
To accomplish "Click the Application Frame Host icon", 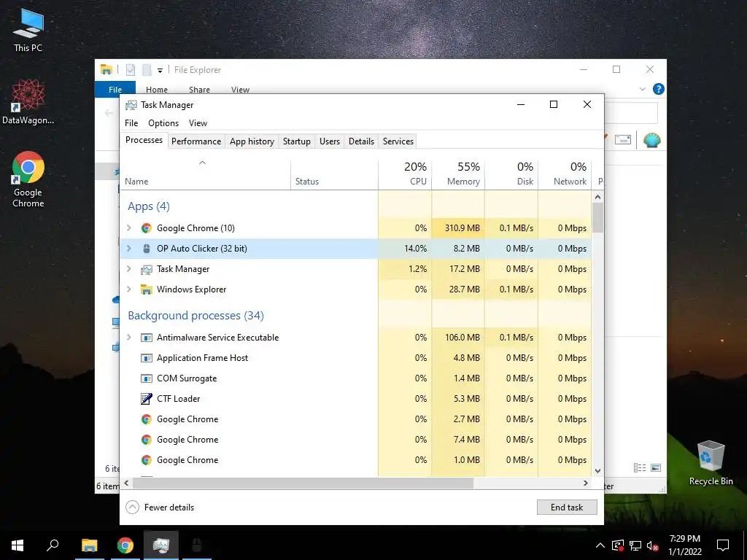I will coord(146,358).
